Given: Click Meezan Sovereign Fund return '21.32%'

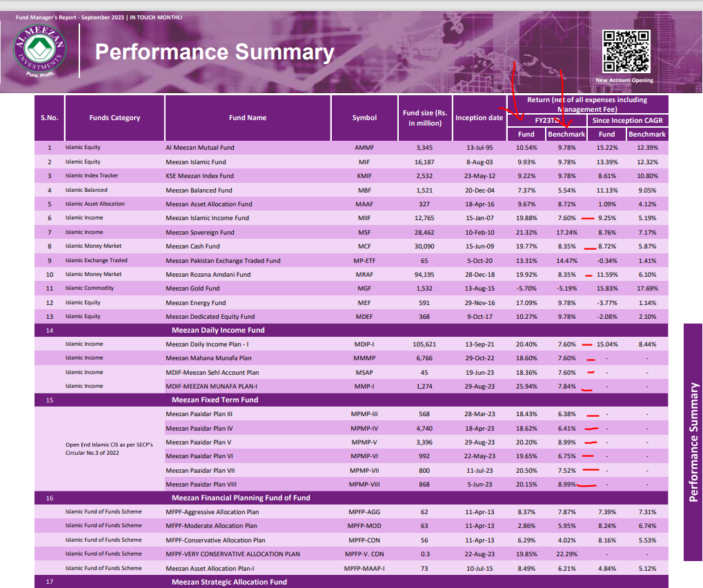Looking at the screenshot, I should click(x=526, y=233).
